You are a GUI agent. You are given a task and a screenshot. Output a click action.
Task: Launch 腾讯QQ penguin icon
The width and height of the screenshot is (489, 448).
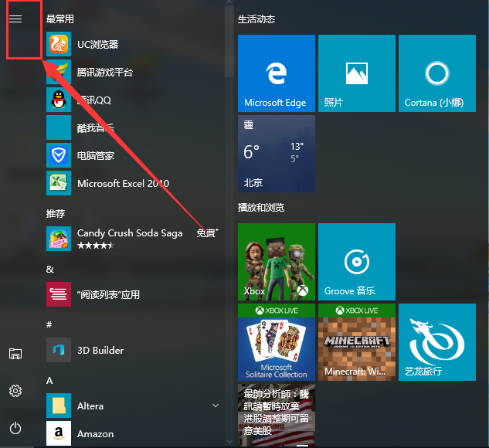(59, 100)
